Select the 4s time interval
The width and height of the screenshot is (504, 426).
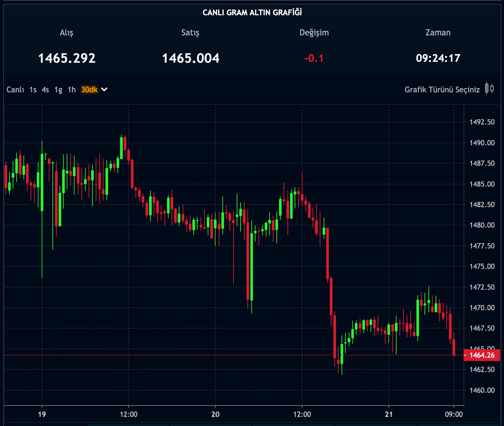[45, 90]
